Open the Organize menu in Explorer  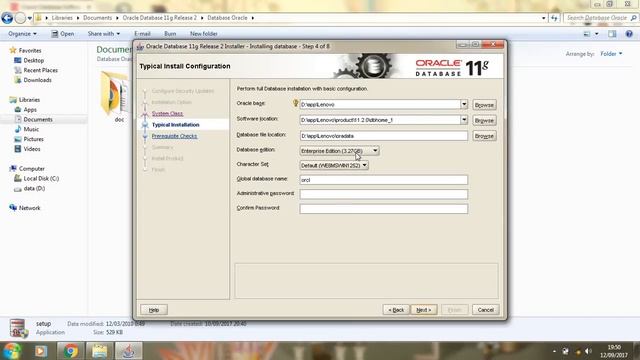point(22,33)
